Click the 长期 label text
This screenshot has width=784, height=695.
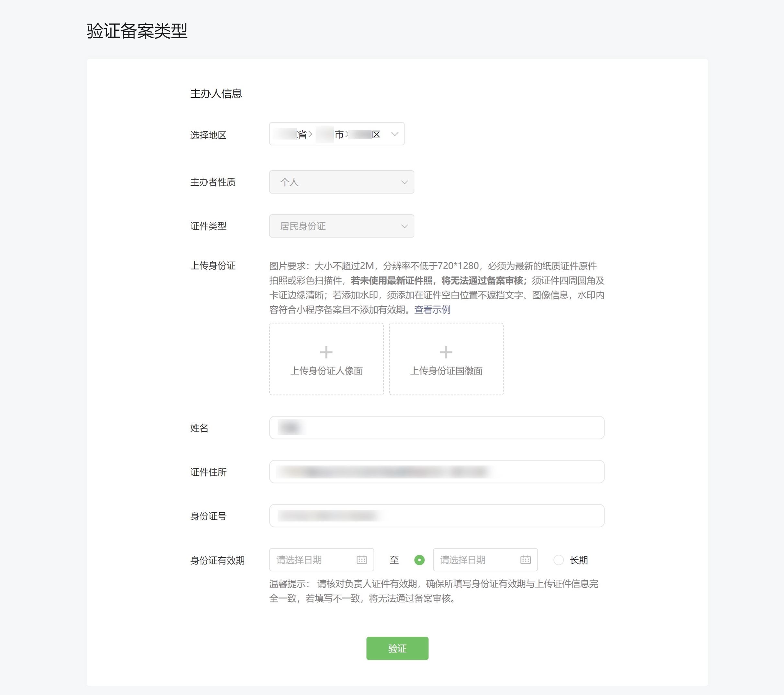578,560
